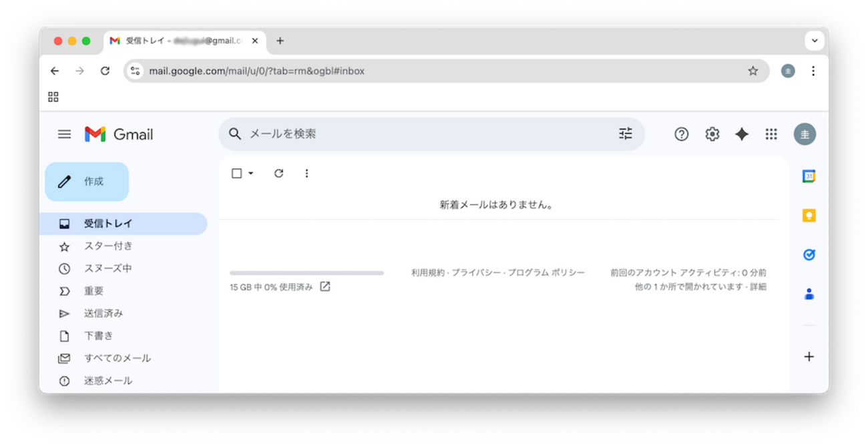Image resolution: width=868 pixels, height=445 pixels.
Task: Get add-ons with the plus icon
Action: [809, 357]
